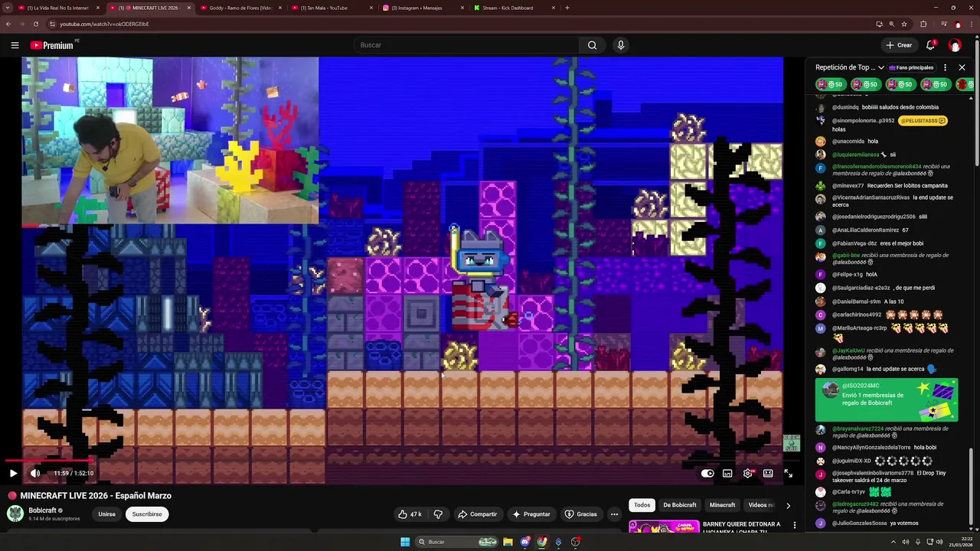Open the YouTube hamburger guide menu
The image size is (980, 551).
(x=15, y=45)
